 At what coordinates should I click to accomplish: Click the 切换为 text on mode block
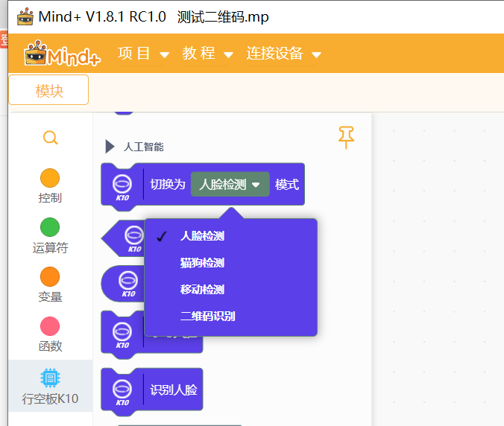tap(168, 185)
